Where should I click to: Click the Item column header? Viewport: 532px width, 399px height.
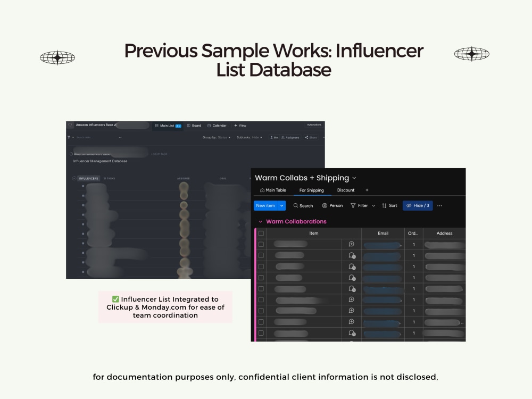click(314, 234)
